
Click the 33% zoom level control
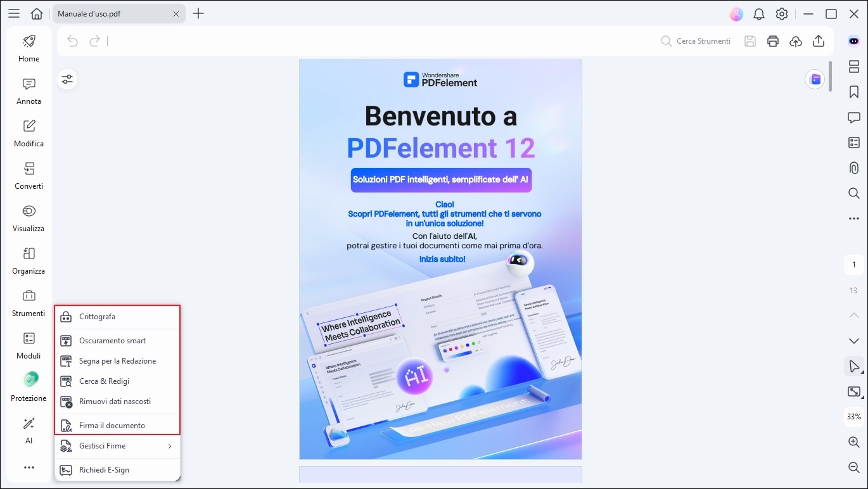coord(852,417)
